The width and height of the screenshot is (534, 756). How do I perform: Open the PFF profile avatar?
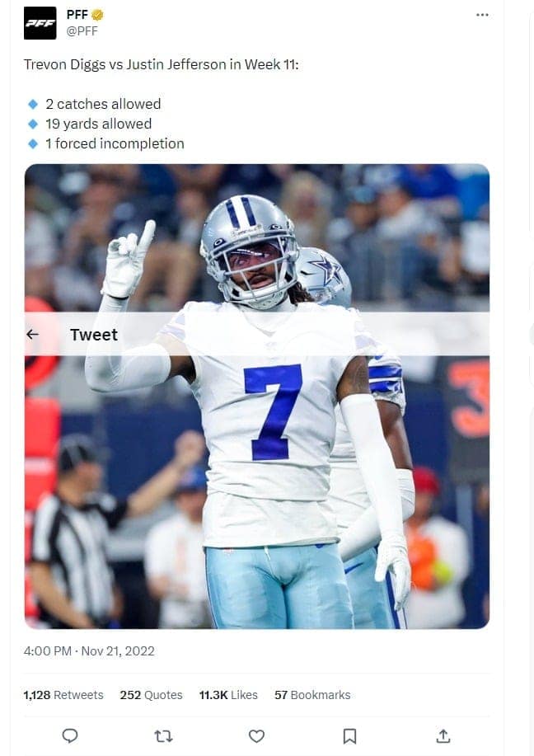[x=40, y=23]
